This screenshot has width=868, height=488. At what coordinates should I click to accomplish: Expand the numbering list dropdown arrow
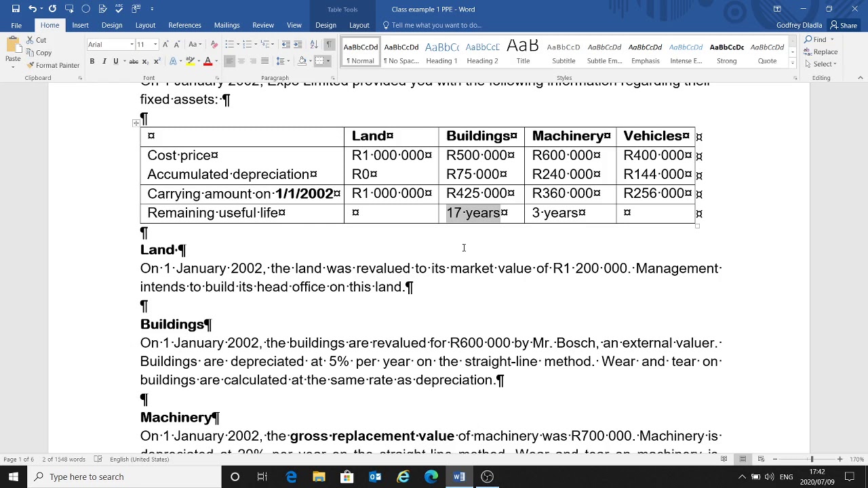pyautogui.click(x=256, y=45)
